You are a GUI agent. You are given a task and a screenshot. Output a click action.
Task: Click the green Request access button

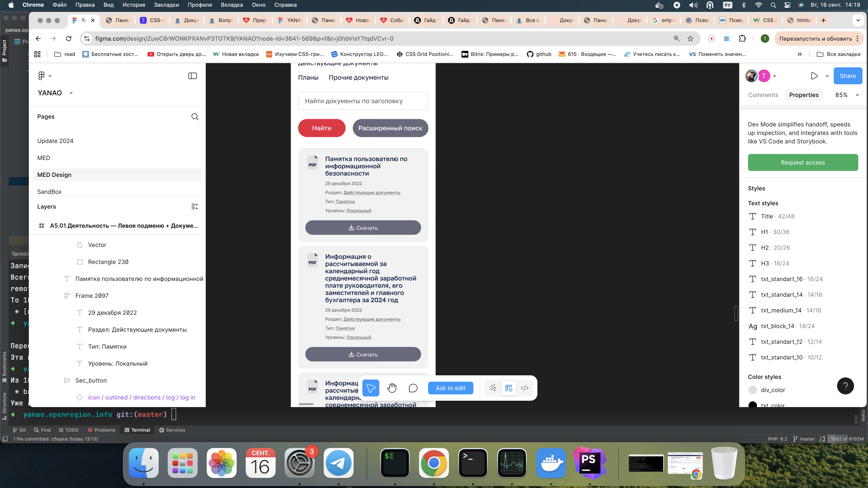click(x=803, y=163)
